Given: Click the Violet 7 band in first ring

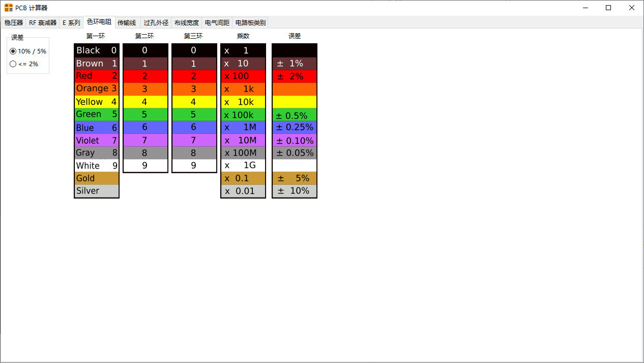Looking at the screenshot, I should (x=97, y=141).
